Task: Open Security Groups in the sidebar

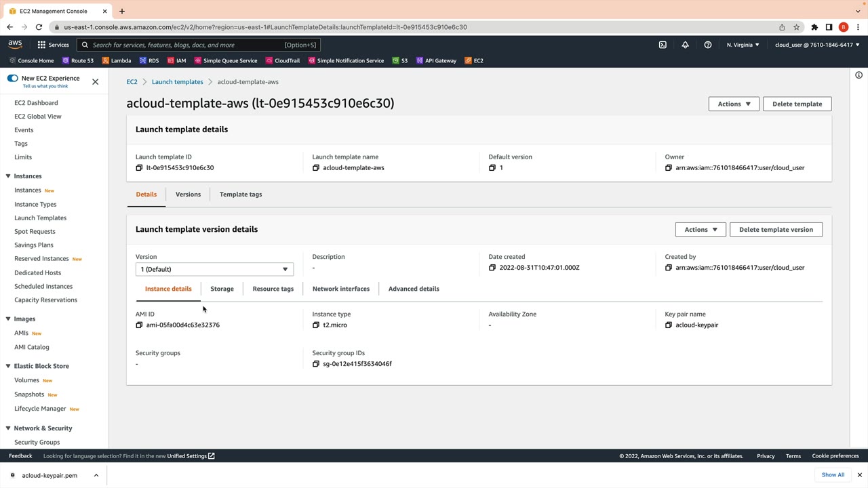Action: [x=37, y=443]
